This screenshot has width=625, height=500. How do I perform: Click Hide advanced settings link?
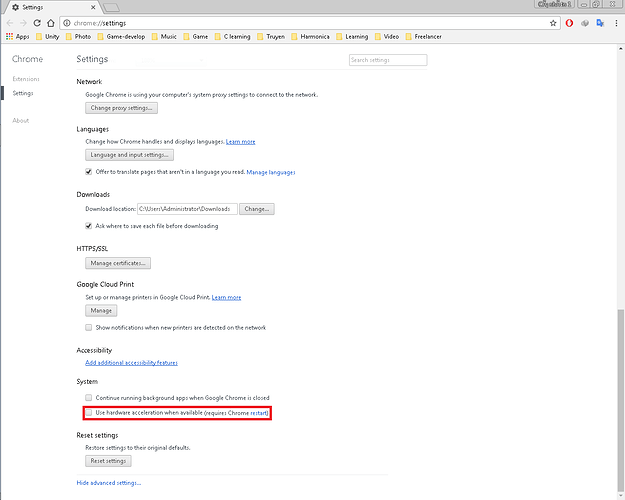click(109, 483)
